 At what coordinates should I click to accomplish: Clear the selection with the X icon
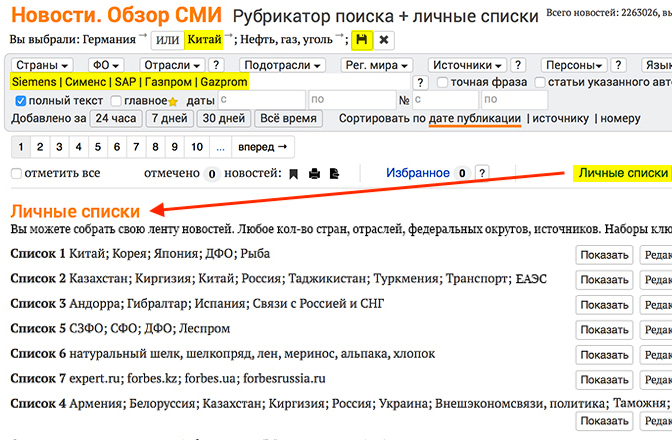pyautogui.click(x=384, y=40)
